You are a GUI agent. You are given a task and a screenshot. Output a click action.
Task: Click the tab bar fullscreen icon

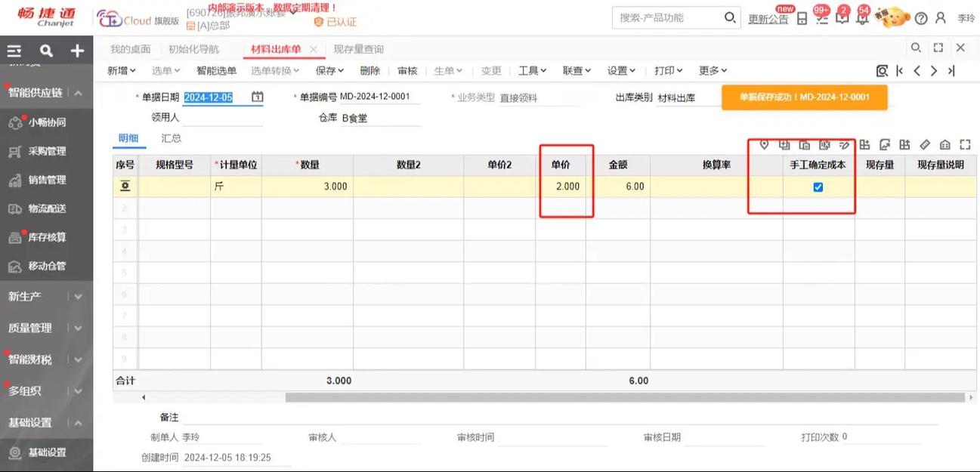[x=938, y=48]
